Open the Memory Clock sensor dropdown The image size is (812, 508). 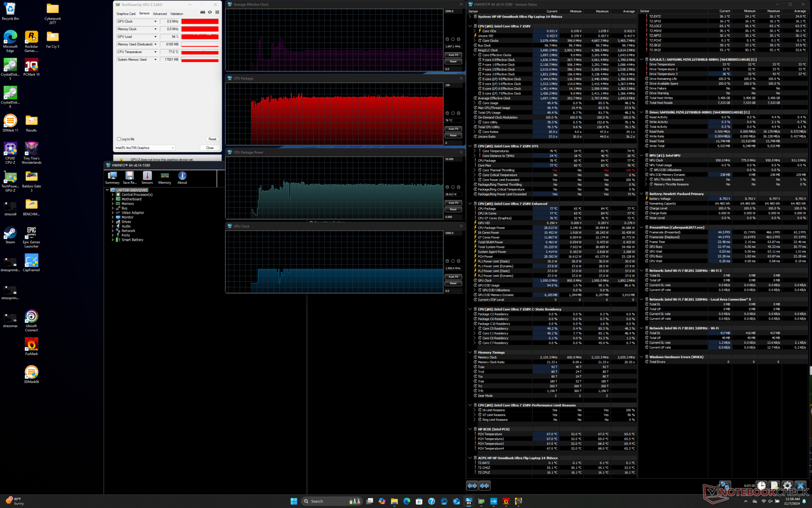pyautogui.click(x=155, y=29)
